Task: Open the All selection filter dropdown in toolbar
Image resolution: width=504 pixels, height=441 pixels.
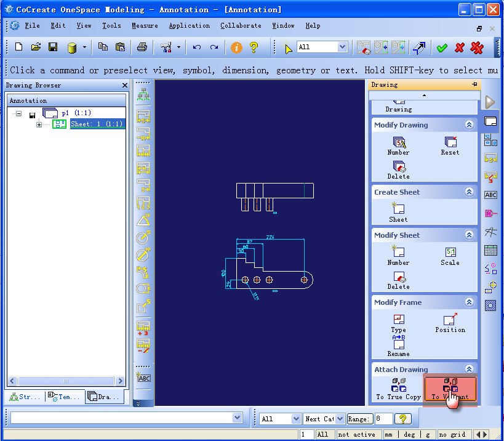Action: (x=343, y=47)
